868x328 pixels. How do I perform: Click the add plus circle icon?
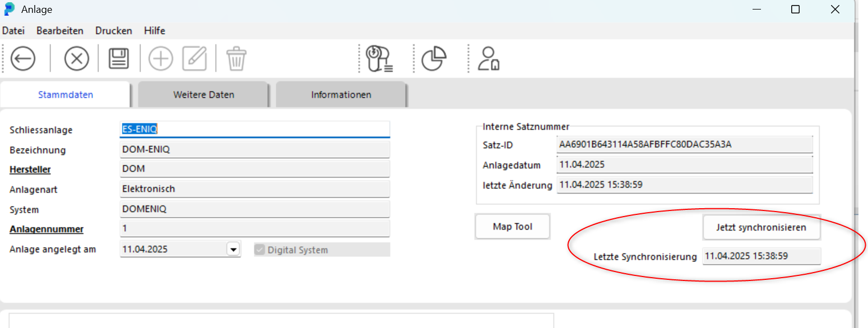160,58
